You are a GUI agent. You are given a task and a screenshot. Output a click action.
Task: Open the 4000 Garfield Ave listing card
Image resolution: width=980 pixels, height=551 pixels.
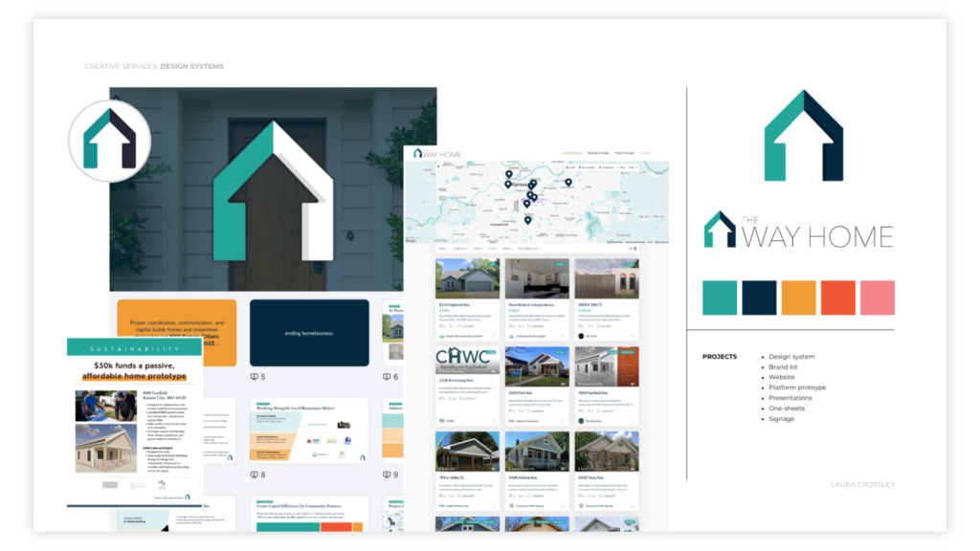606,386
